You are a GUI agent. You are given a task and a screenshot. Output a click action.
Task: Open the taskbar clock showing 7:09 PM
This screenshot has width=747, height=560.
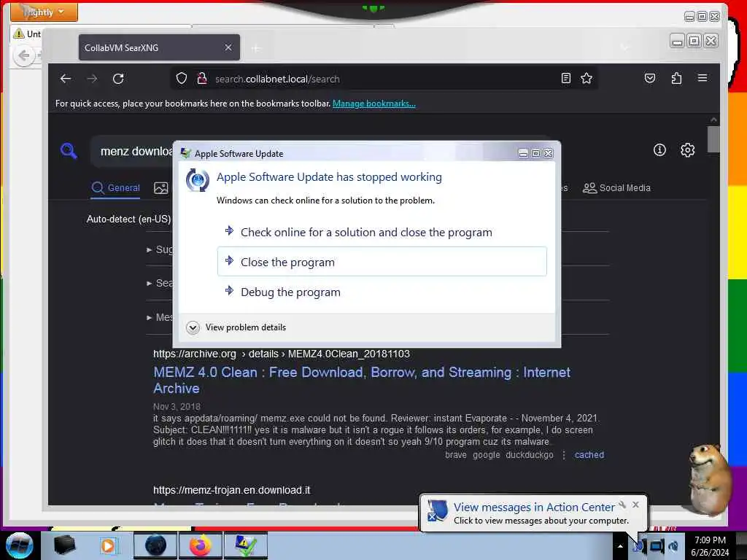tap(710, 546)
